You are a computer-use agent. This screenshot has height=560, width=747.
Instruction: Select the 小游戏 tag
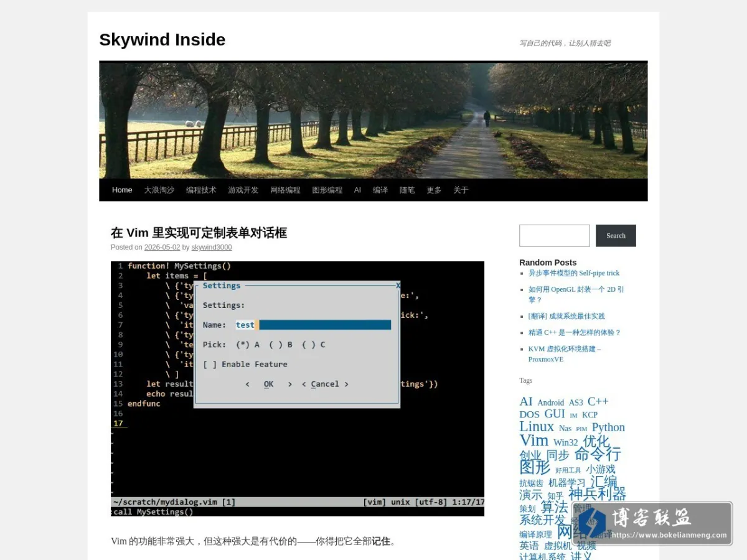[601, 469]
